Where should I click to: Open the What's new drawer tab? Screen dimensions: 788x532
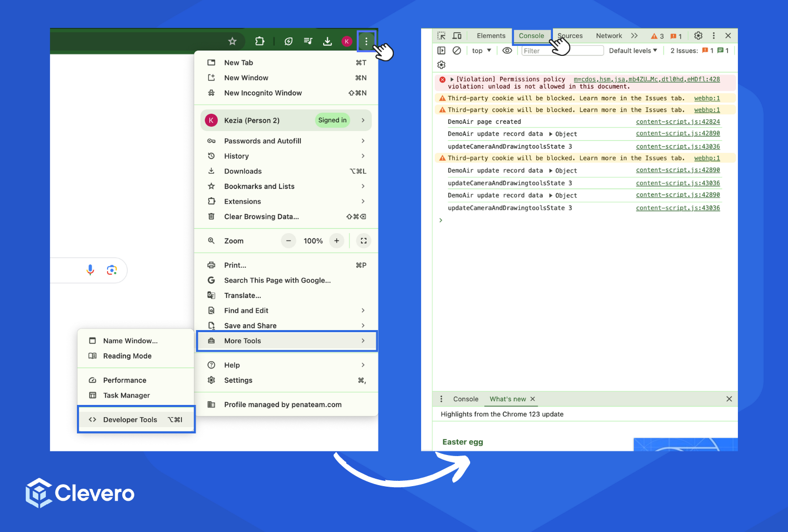508,399
